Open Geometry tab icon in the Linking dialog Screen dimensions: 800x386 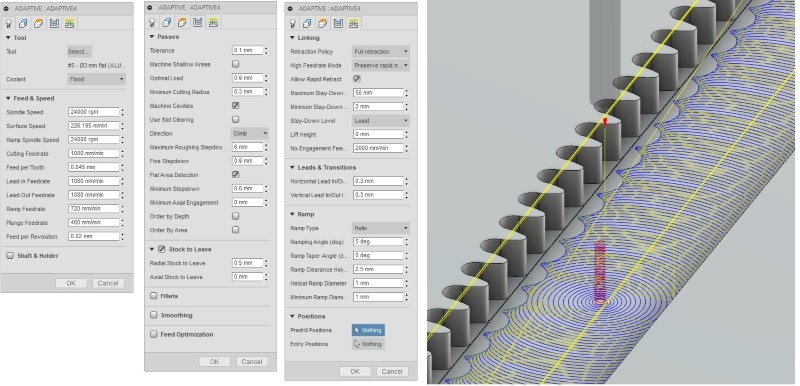pyautogui.click(x=307, y=23)
